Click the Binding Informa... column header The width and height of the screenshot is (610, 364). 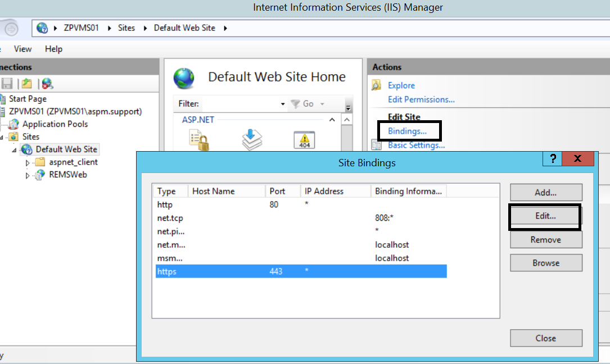(x=409, y=191)
